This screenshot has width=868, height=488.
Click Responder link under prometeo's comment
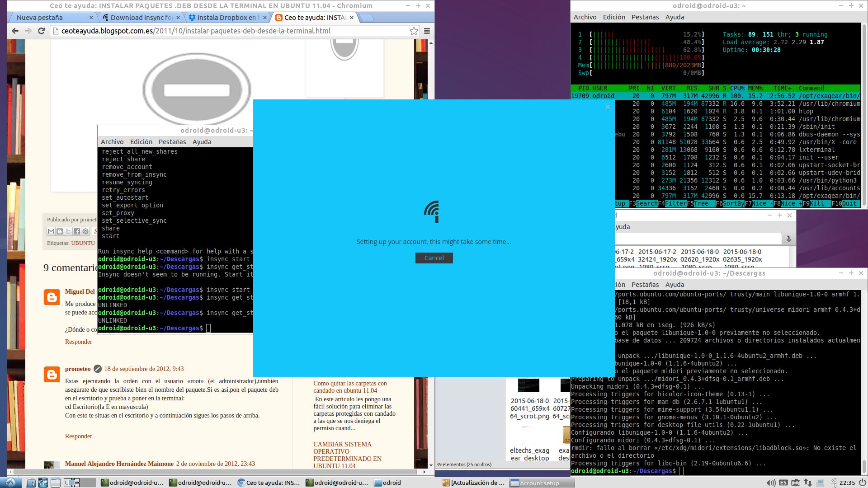(79, 436)
